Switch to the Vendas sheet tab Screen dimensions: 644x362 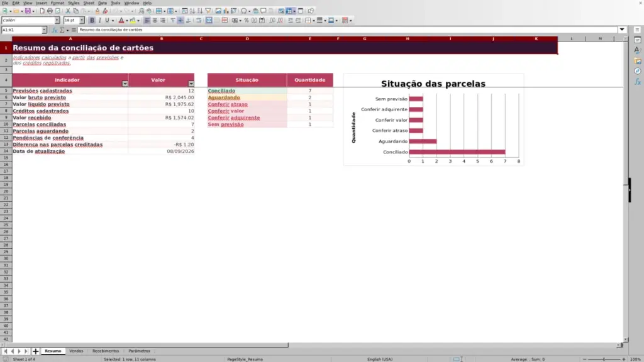(76, 351)
